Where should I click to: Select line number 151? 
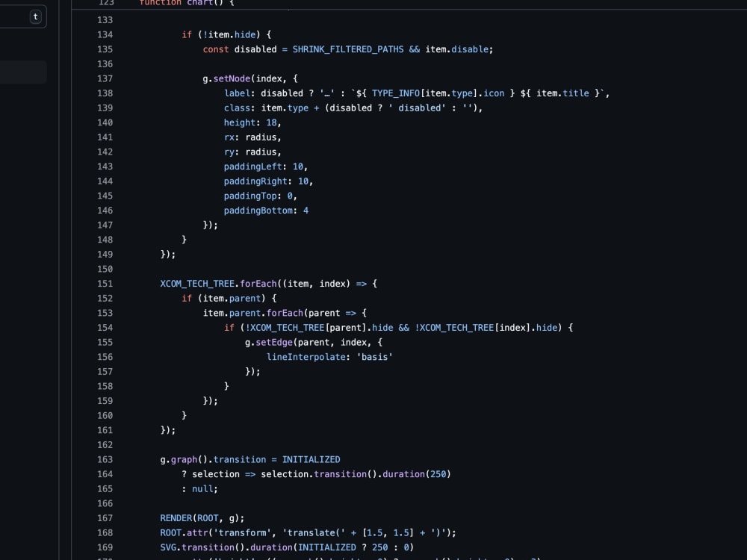tap(105, 284)
